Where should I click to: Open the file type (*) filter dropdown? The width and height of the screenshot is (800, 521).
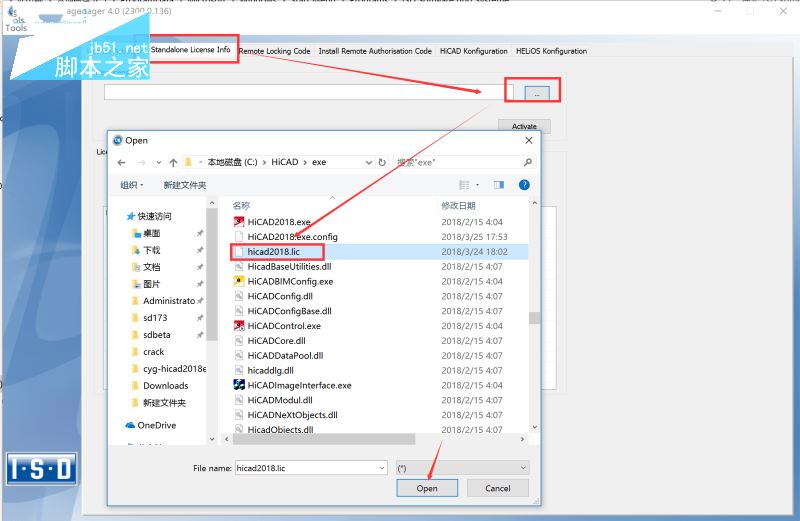point(462,468)
